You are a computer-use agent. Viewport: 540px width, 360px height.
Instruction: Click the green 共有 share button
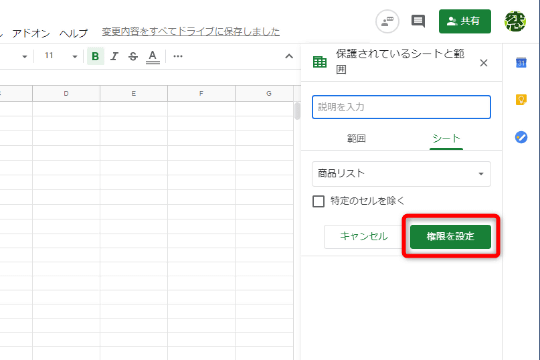point(465,21)
